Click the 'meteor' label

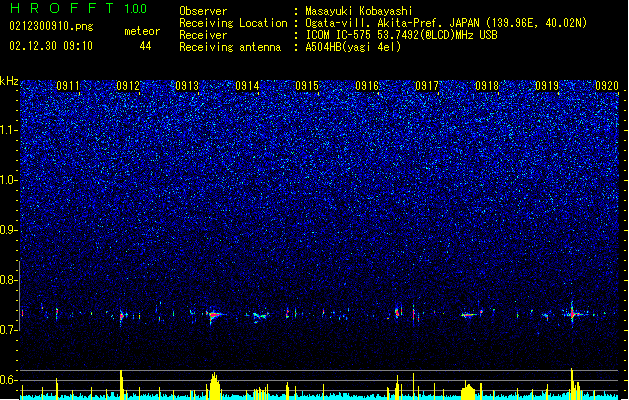pyautogui.click(x=142, y=31)
